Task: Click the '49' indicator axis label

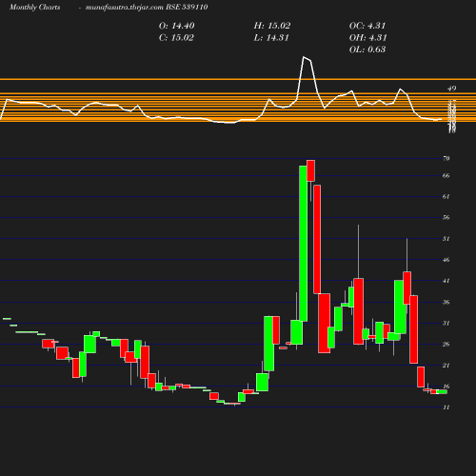Action: [451, 89]
